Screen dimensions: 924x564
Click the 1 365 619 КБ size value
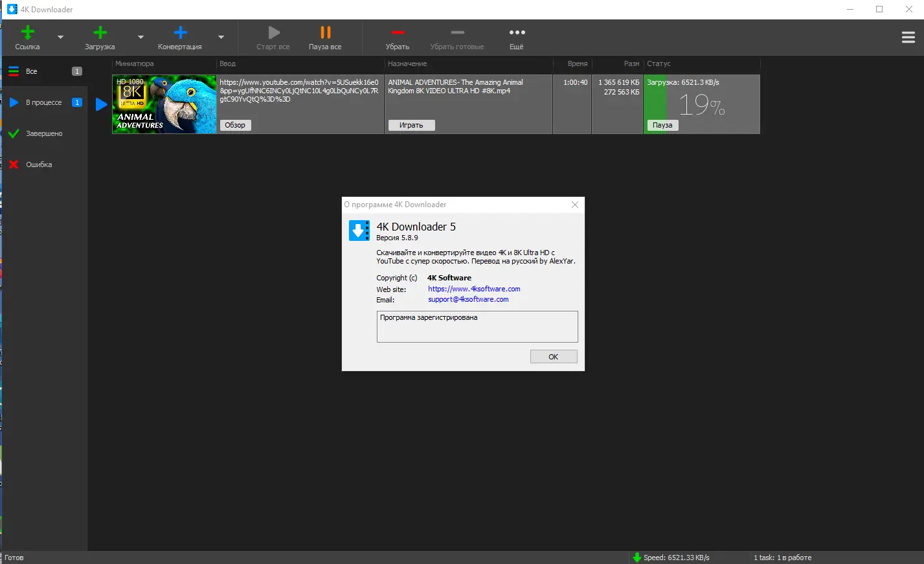618,82
